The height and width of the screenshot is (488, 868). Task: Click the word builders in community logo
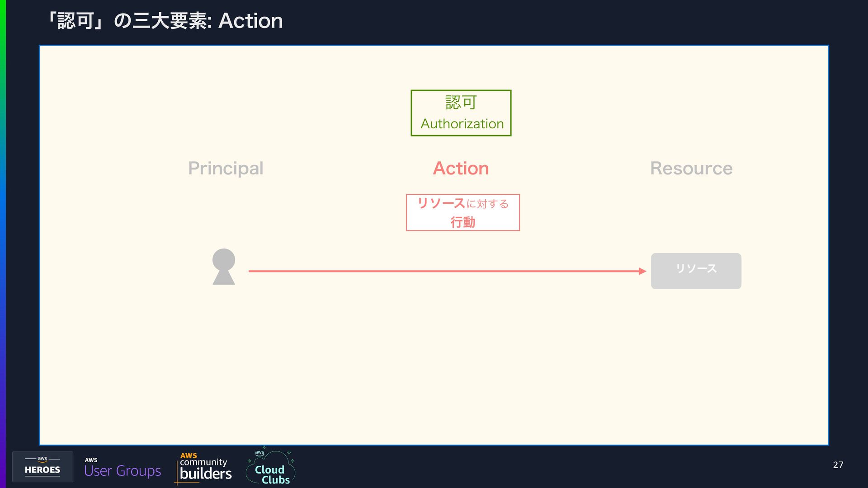pyautogui.click(x=206, y=474)
